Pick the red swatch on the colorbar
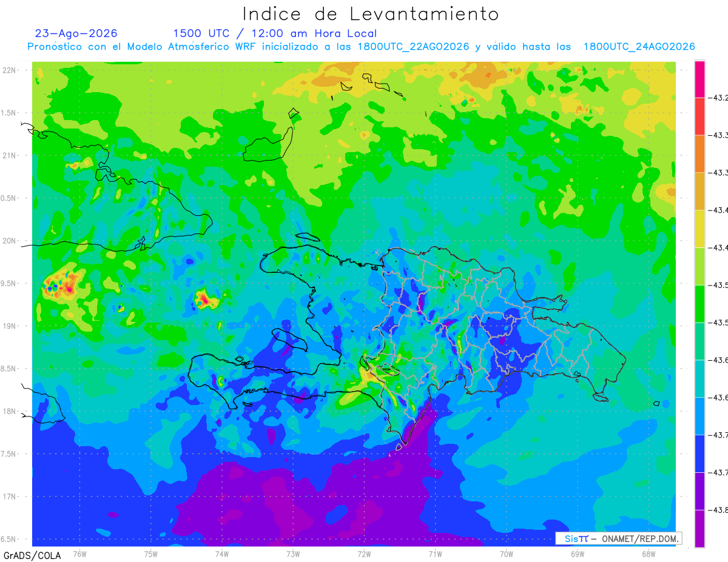Viewport: 728px width, 562px height. [699, 116]
